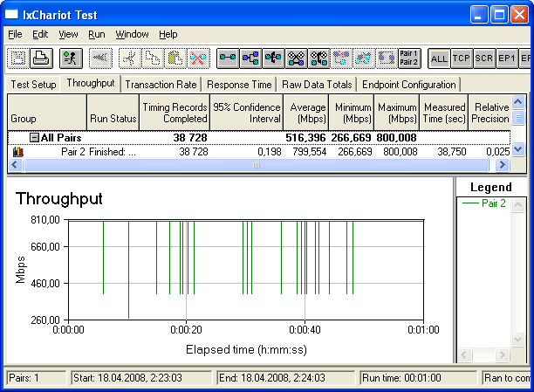Click the grayed Disable pairs icon
The height and width of the screenshot is (392, 534).
[x=341, y=58]
